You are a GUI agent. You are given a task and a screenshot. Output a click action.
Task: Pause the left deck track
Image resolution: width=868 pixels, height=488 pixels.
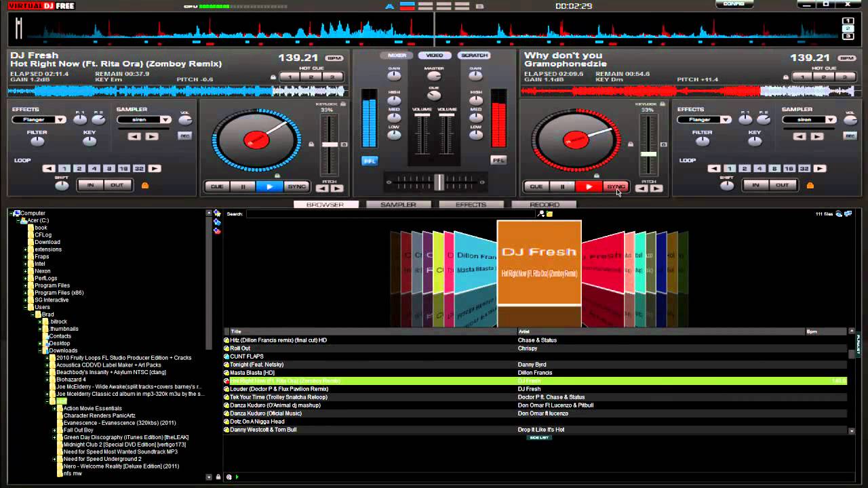242,186
